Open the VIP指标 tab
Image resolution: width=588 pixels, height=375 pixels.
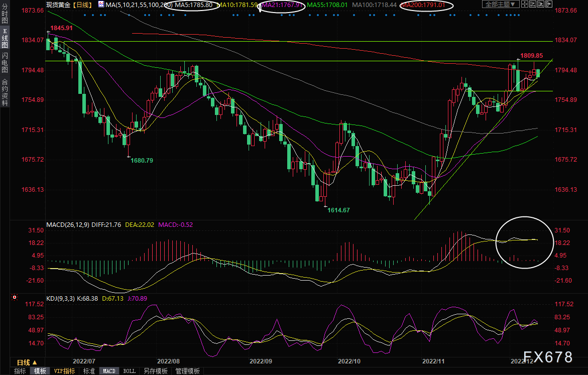[64, 371]
